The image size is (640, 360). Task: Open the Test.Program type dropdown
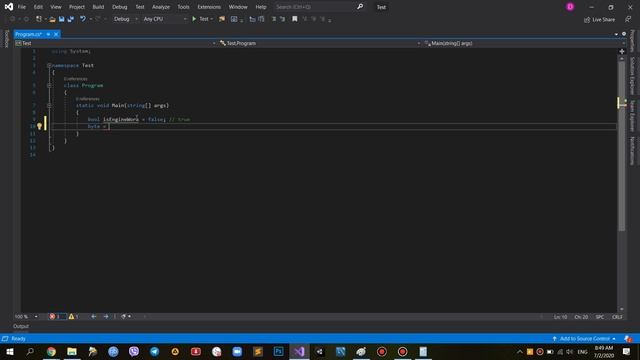[x=320, y=43]
